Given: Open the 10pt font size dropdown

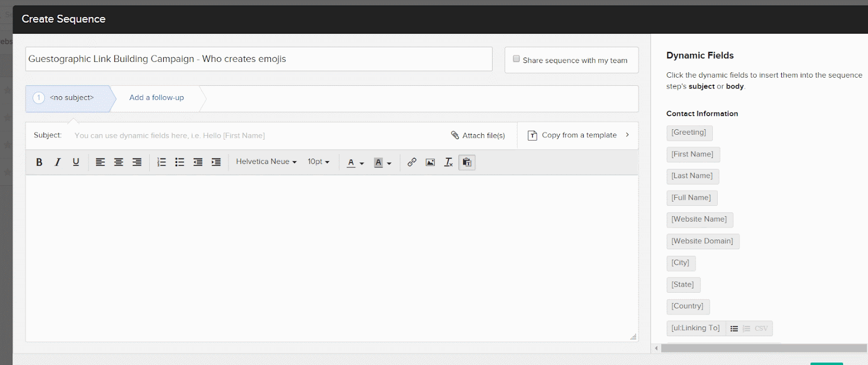Looking at the screenshot, I should (318, 162).
